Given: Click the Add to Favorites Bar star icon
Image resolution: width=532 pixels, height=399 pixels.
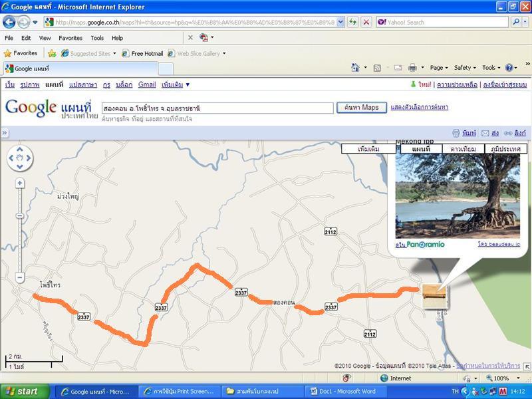Looking at the screenshot, I should click(x=52, y=53).
